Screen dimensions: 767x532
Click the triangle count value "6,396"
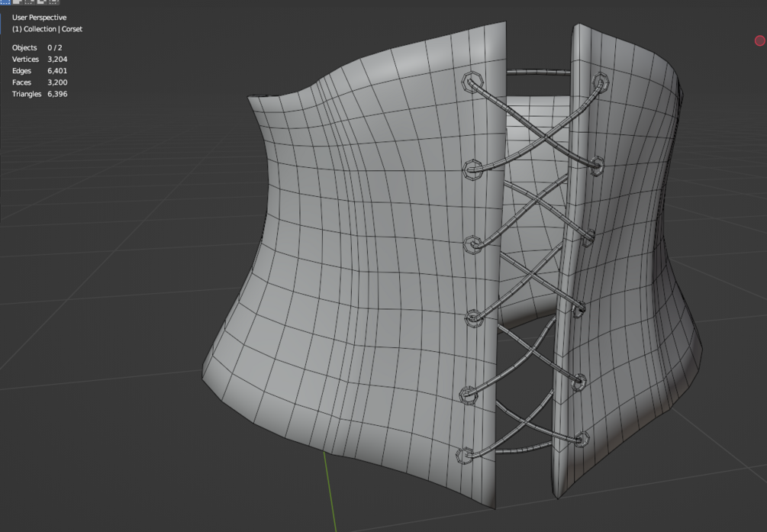point(57,94)
